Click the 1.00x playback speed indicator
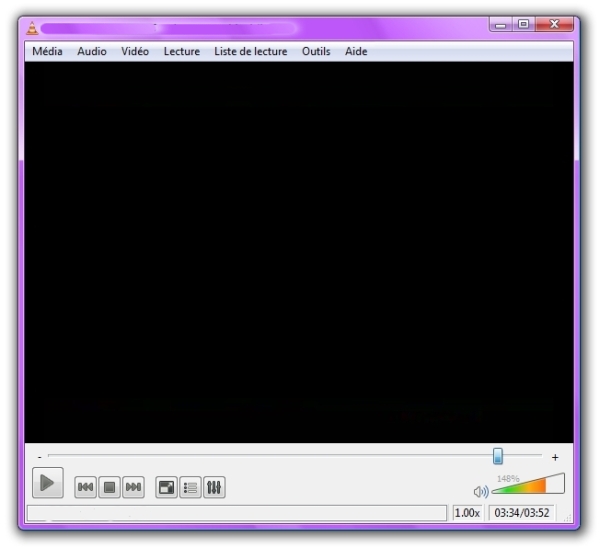The height and width of the screenshot is (548, 600). (467, 513)
